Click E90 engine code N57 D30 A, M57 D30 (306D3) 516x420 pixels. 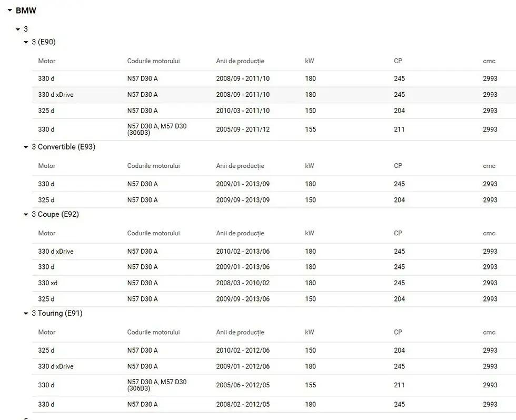tap(157, 129)
